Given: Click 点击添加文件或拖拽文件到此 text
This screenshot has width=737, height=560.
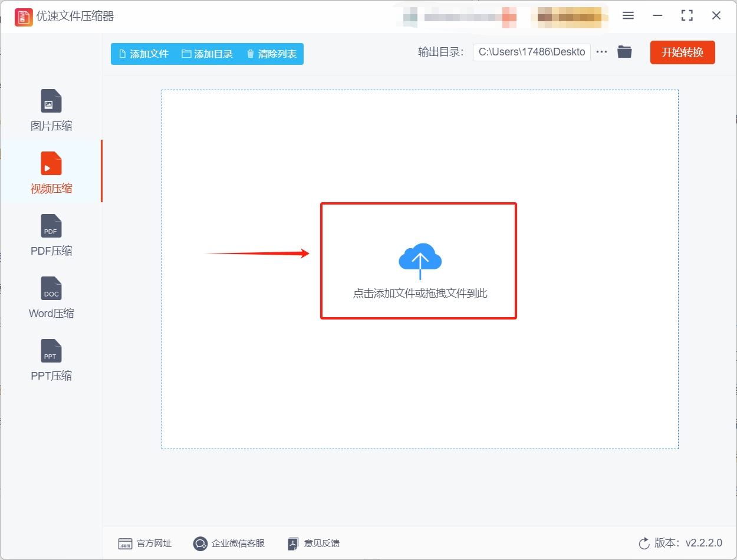Looking at the screenshot, I should pyautogui.click(x=420, y=293).
